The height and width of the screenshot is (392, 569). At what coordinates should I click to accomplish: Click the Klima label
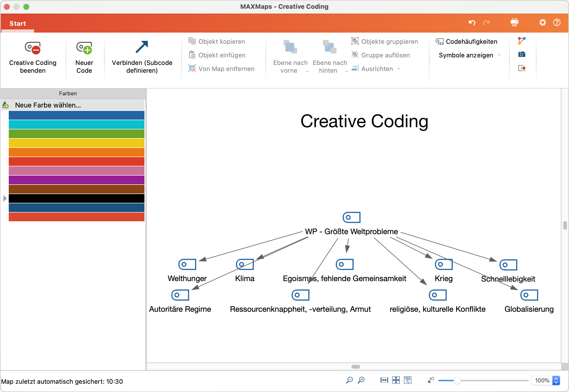point(245,278)
